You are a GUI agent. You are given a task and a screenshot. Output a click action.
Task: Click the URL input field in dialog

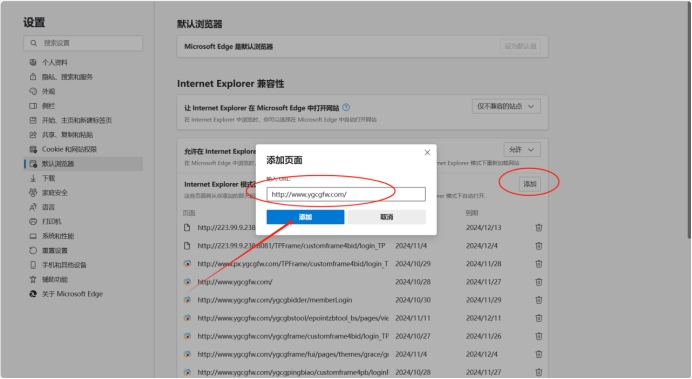pos(346,194)
